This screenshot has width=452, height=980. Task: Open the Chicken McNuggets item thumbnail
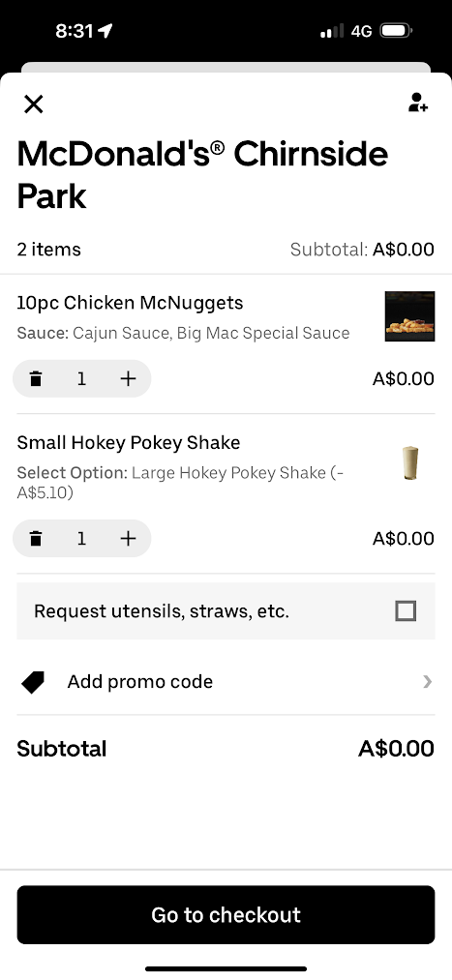click(x=409, y=316)
